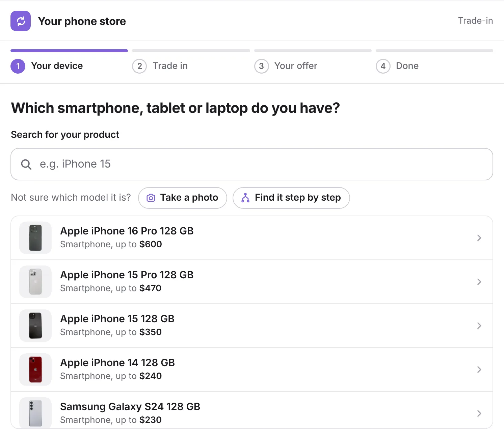Click the $350 trade-in value

[x=151, y=332]
